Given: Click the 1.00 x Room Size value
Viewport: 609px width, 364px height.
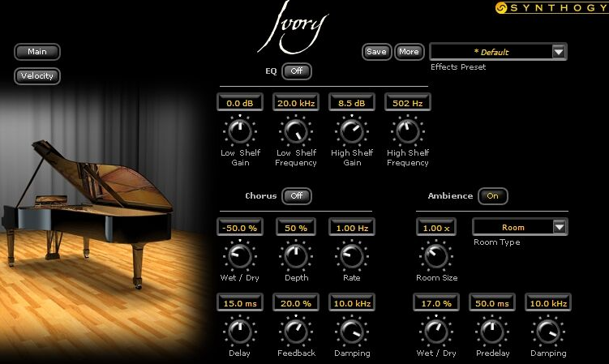Looking at the screenshot, I should click(x=436, y=228).
